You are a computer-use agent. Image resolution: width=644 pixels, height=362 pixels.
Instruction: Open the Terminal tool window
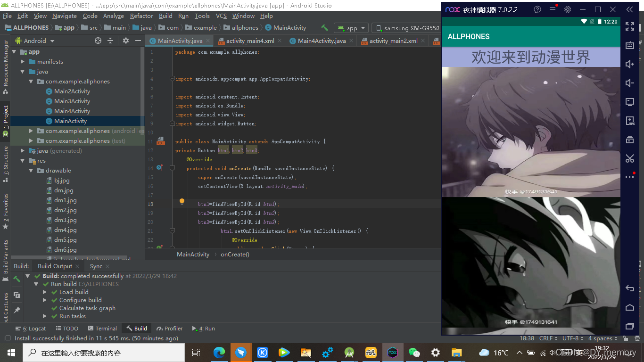coord(102,329)
